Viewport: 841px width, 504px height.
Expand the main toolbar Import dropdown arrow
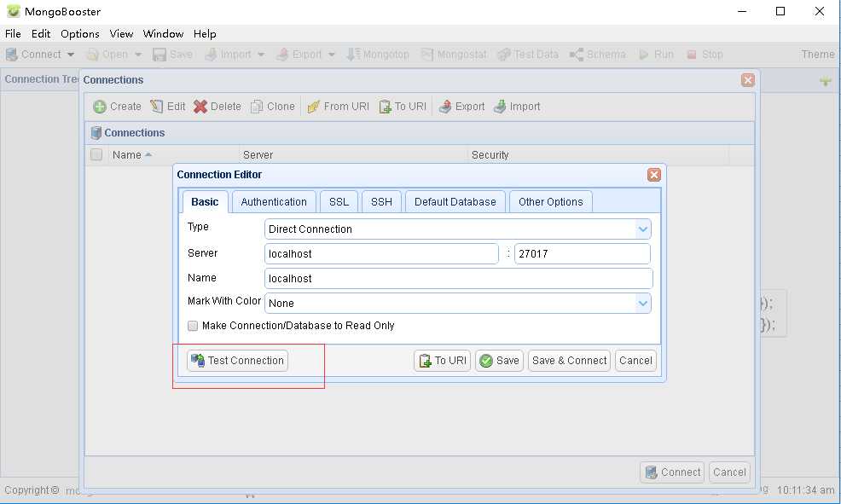click(261, 55)
